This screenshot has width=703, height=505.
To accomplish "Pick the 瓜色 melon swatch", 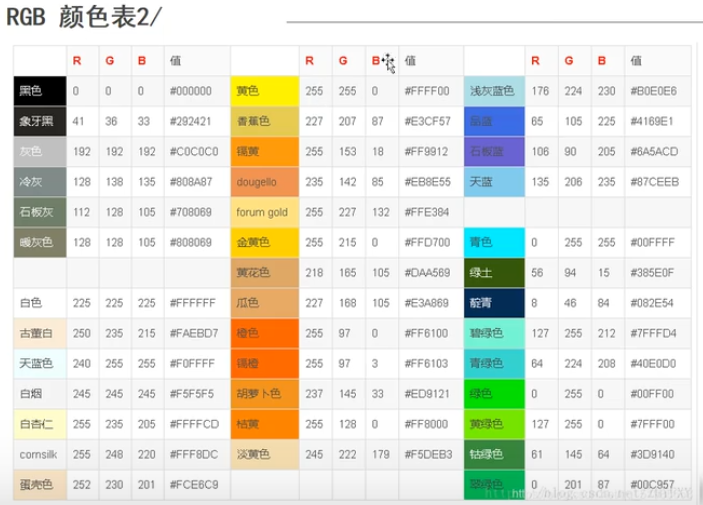I will [x=265, y=303].
